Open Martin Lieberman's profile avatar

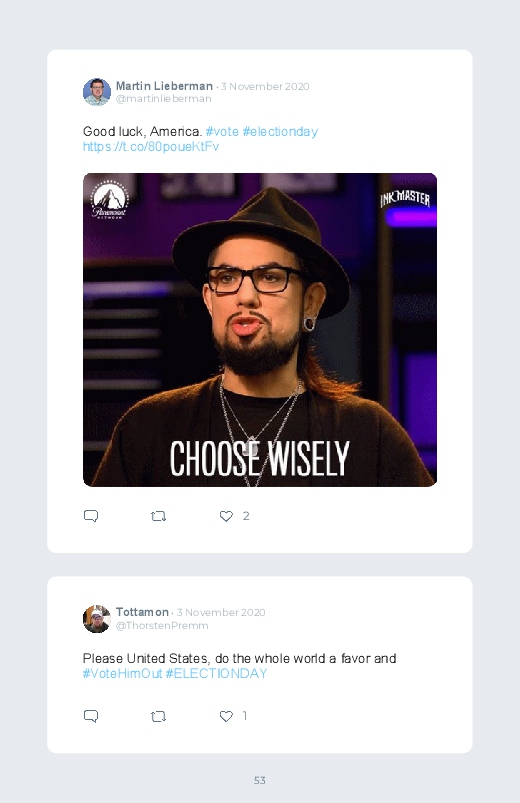coord(97,92)
